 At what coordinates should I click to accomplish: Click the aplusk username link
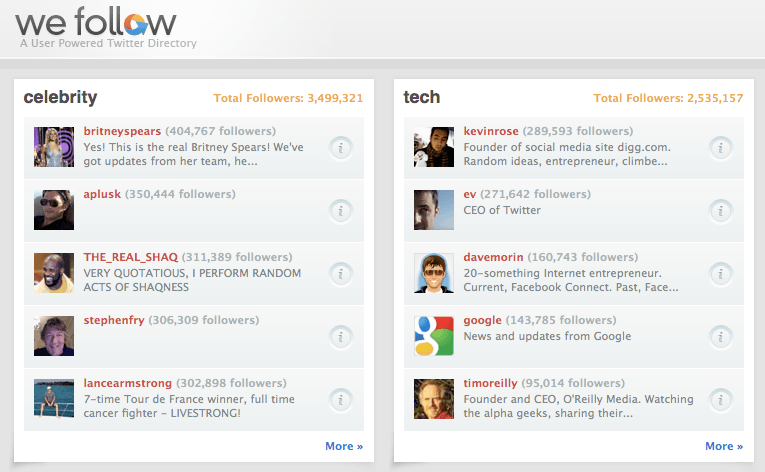click(102, 194)
